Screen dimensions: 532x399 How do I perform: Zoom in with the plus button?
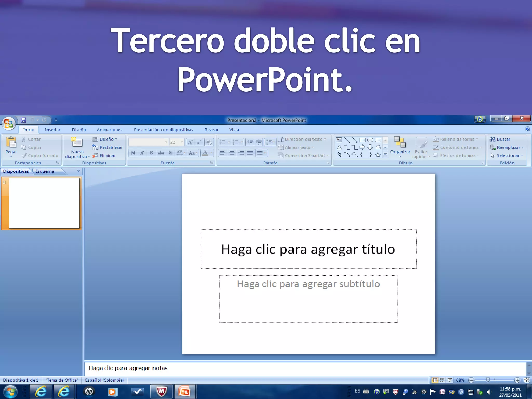[x=517, y=380]
